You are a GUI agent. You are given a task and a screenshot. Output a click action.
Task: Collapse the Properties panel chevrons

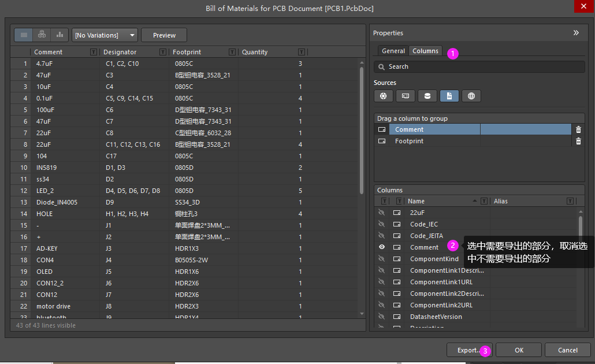click(x=576, y=33)
